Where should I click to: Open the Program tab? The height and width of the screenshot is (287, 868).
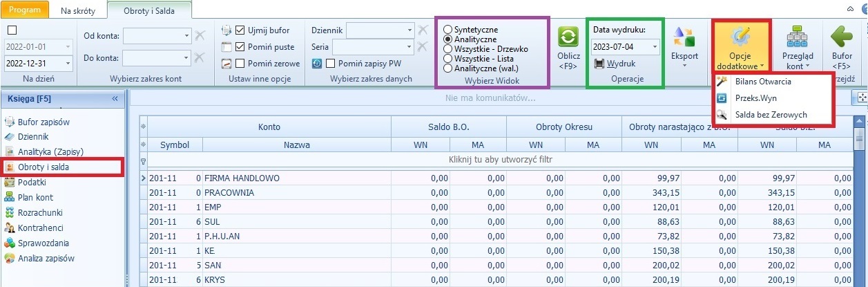coord(25,10)
